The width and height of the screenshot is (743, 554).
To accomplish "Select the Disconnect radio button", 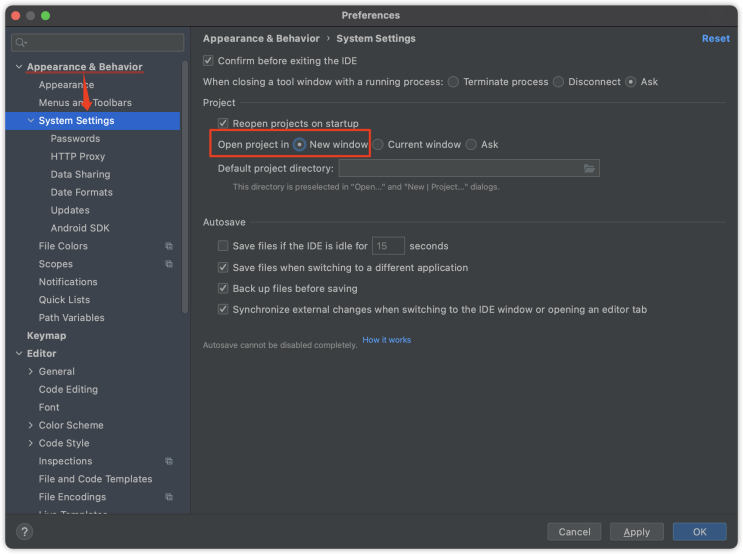I will click(558, 82).
